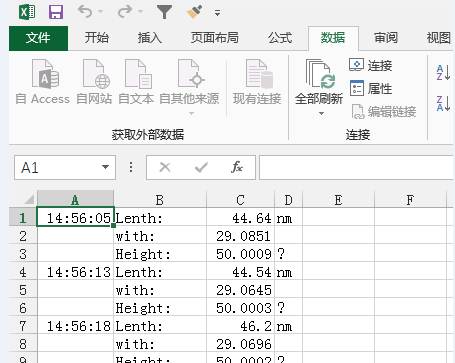Select the cell with value 29.0696
The width and height of the screenshot is (455, 363).
coord(240,344)
